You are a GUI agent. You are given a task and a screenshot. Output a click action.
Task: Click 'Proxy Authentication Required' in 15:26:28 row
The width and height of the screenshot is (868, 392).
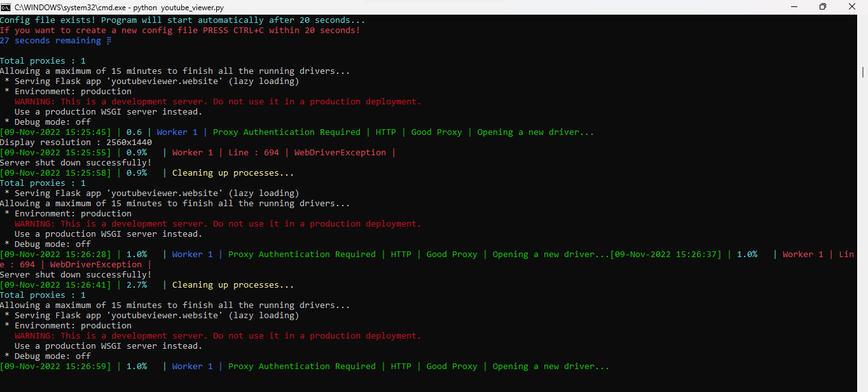click(x=302, y=255)
